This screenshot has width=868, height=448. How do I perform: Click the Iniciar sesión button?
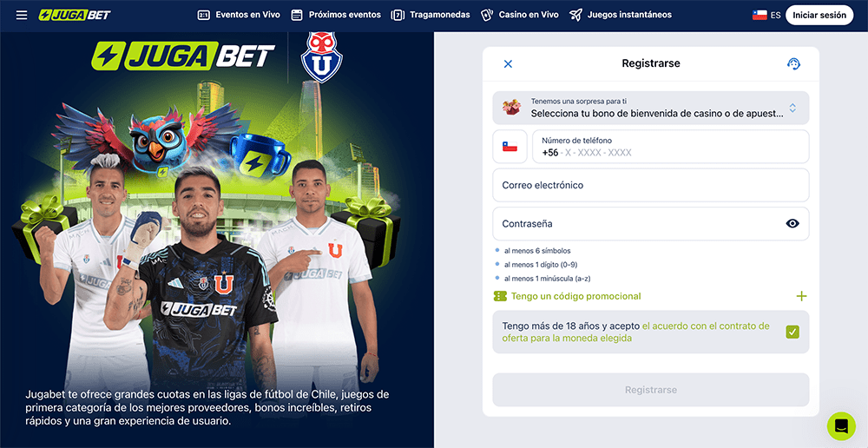[819, 15]
